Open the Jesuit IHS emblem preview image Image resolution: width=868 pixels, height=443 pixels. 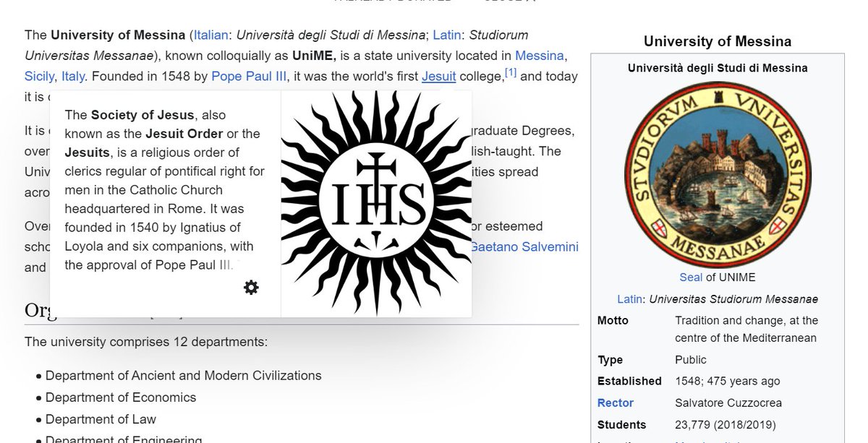click(x=376, y=203)
